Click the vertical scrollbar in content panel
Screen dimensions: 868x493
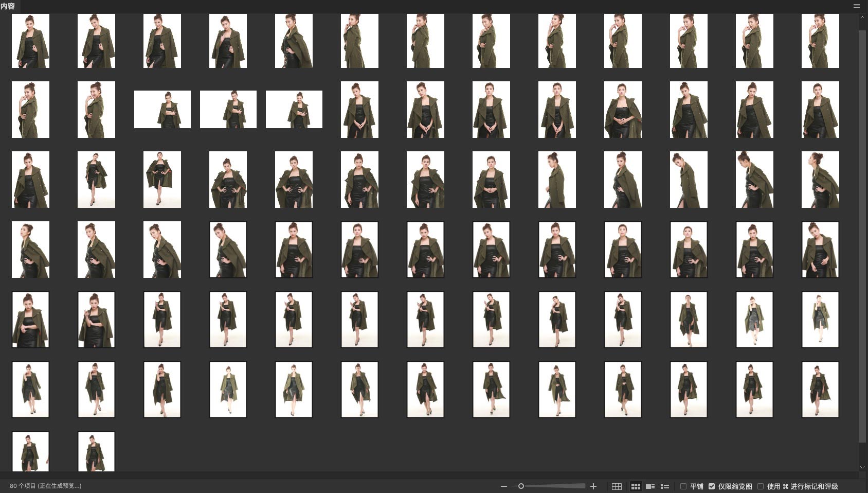862,232
